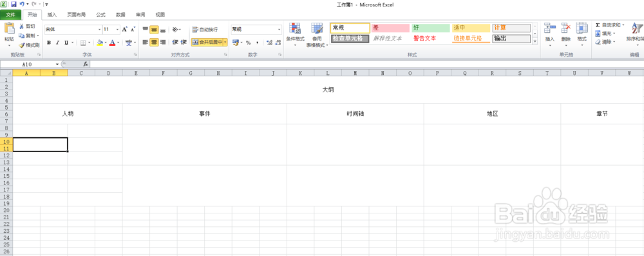The image size is (644, 256).
Task: Toggle Bold formatting
Action: click(x=49, y=43)
